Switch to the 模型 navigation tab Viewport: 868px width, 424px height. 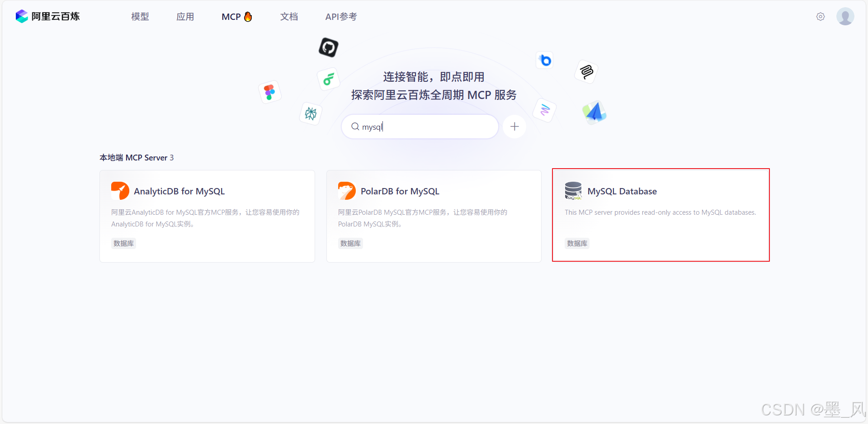click(140, 16)
